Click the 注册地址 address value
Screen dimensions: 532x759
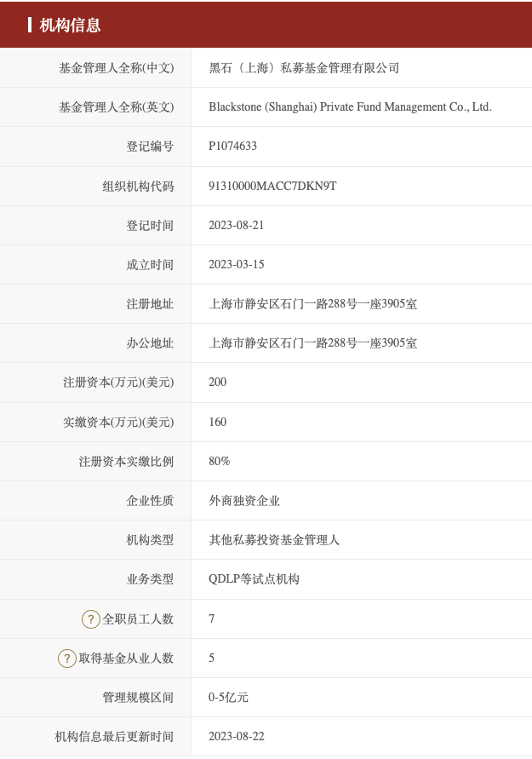[312, 304]
